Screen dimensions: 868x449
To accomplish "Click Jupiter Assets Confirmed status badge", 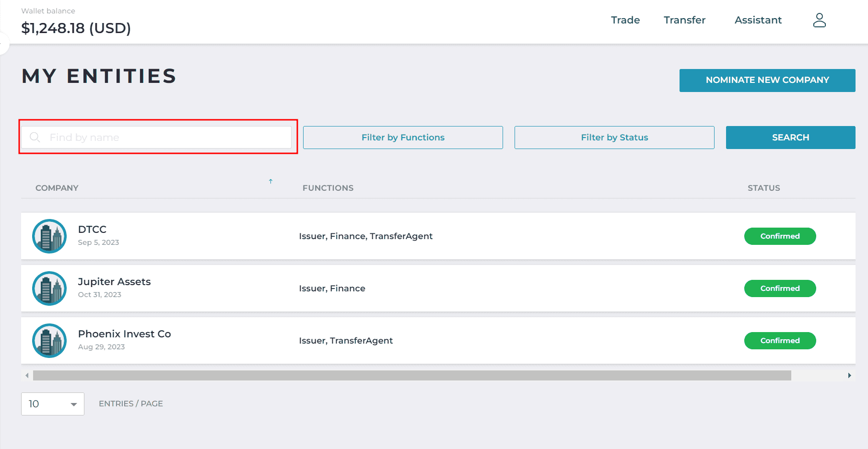I will 780,288.
